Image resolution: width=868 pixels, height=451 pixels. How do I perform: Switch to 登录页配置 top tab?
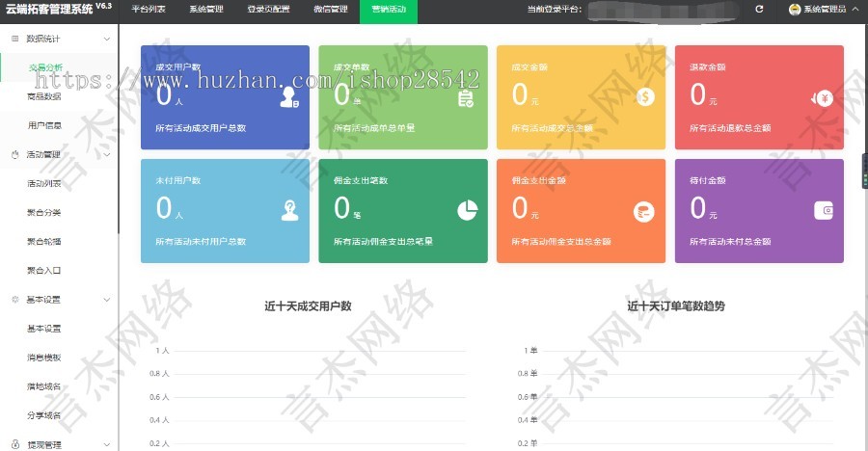(268, 9)
